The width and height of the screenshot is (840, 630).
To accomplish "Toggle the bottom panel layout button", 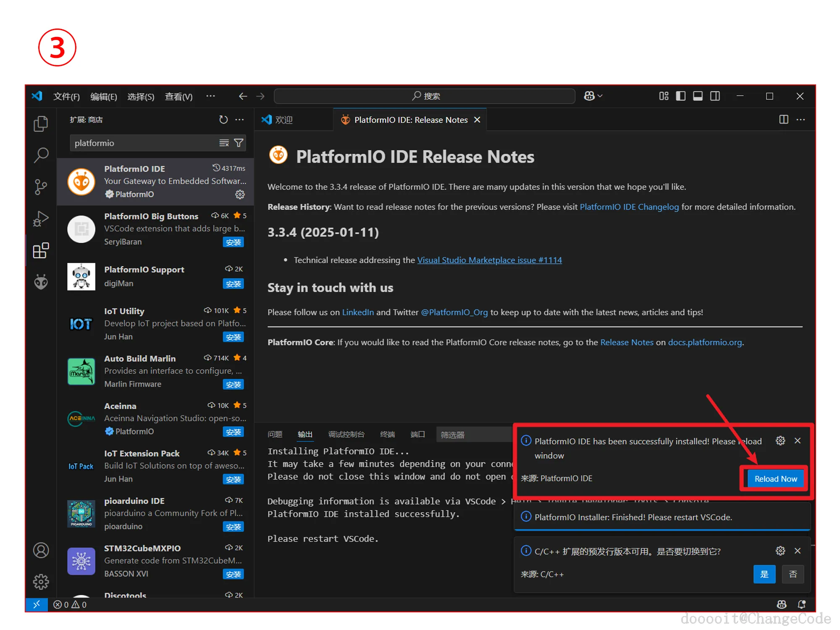I will pos(698,96).
